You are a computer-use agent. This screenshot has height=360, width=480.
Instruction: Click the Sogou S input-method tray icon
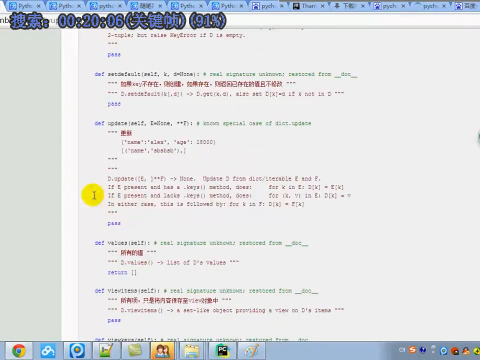(x=413, y=350)
